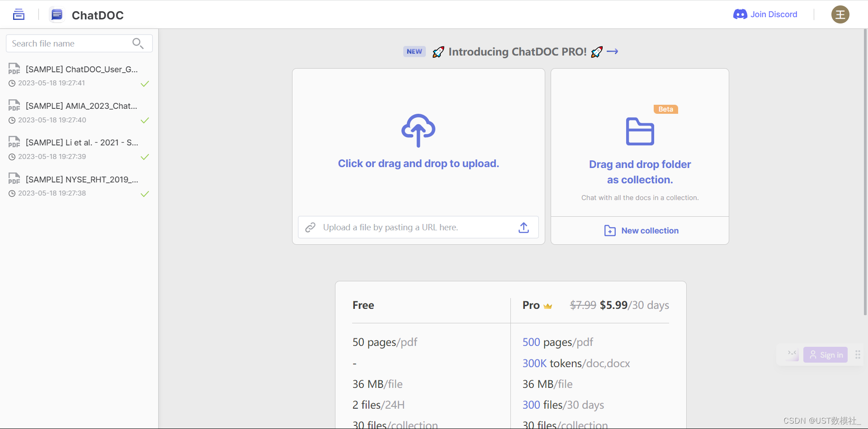Viewport: 868px width, 429px height.
Task: Click '2 files/24H' text
Action: [378, 405]
